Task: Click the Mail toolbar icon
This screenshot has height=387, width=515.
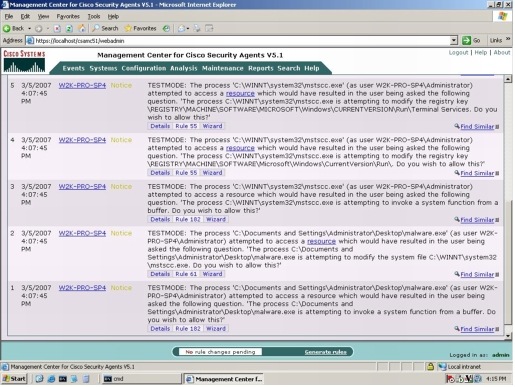Action: 182,29
